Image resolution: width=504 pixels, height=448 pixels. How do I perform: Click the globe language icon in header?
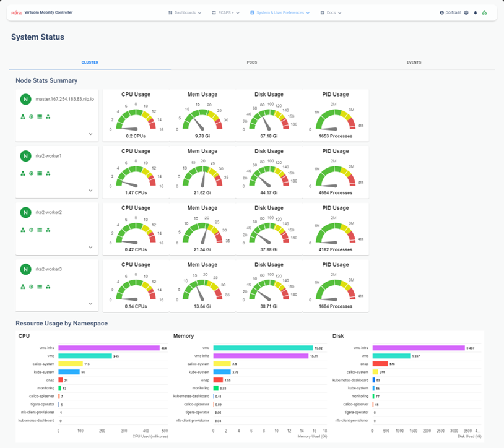click(x=467, y=12)
